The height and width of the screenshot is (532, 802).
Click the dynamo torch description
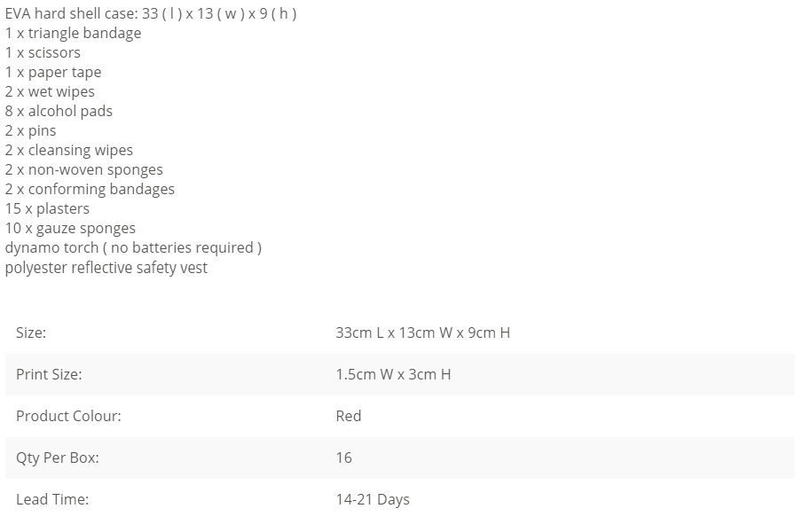tap(133, 248)
